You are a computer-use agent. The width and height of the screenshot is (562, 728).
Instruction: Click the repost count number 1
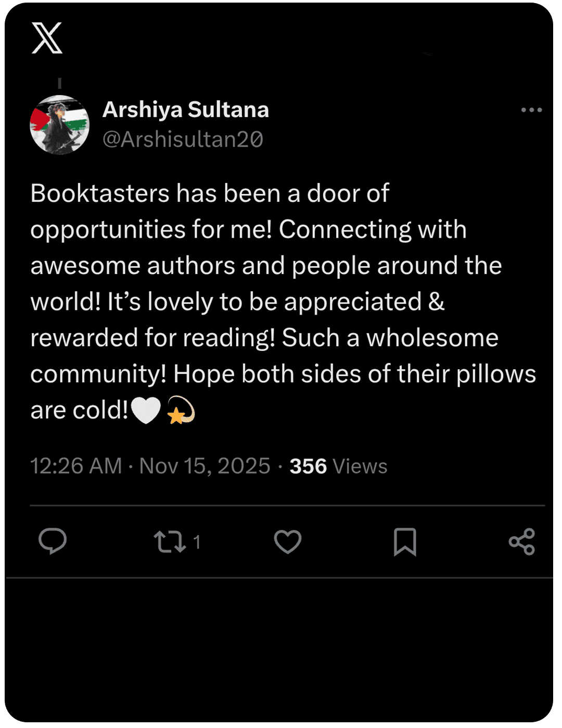point(197,542)
